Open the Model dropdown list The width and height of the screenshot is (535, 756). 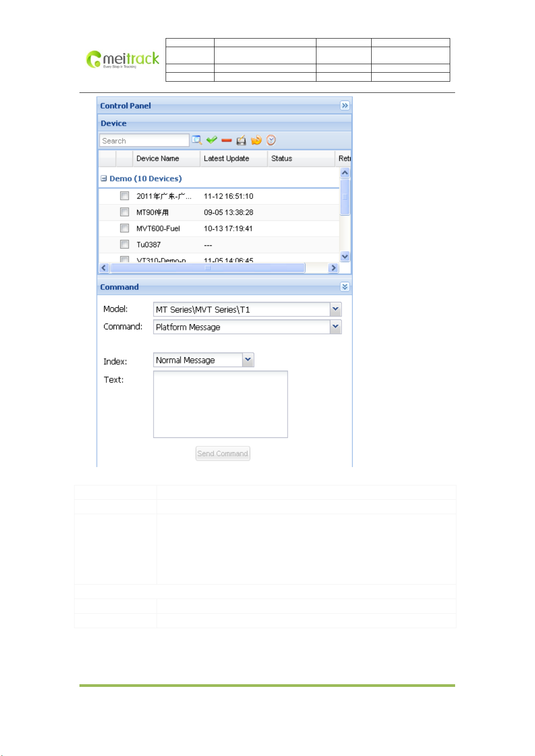[335, 309]
